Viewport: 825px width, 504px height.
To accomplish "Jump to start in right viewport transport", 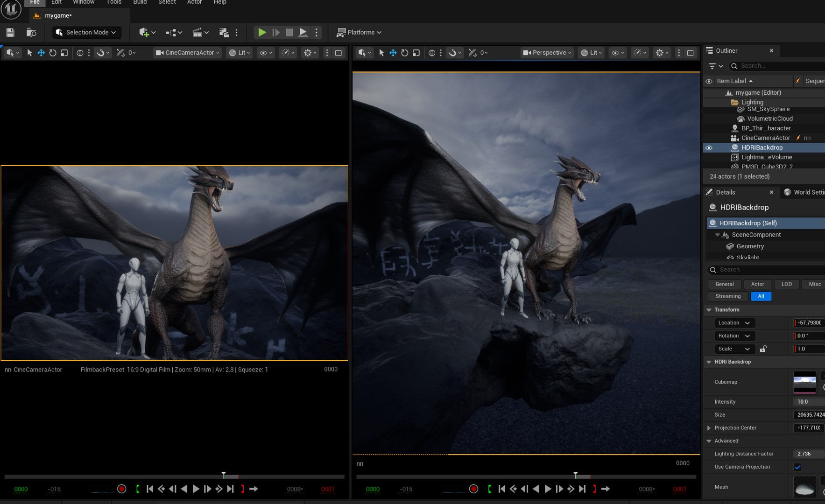I will [x=502, y=489].
